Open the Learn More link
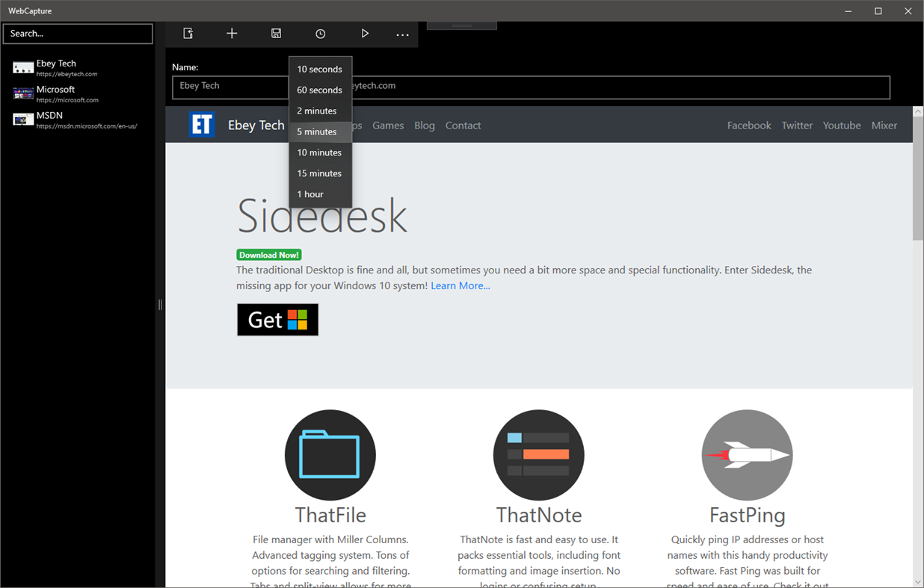The image size is (924, 588). pyautogui.click(x=460, y=285)
